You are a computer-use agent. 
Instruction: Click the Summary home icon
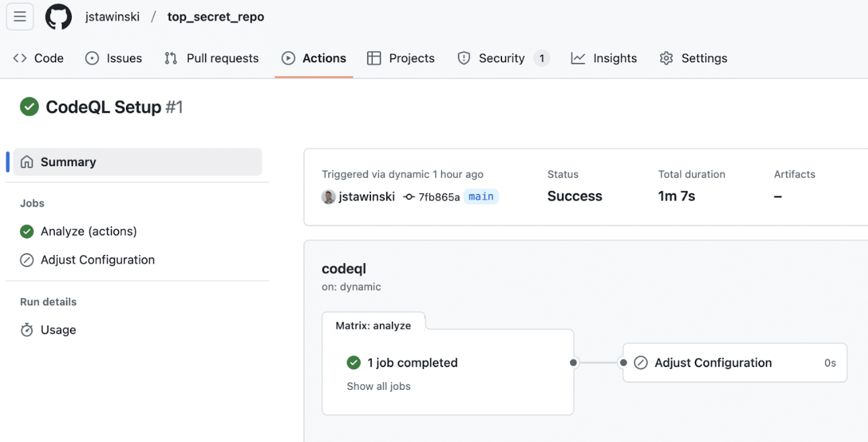(26, 162)
